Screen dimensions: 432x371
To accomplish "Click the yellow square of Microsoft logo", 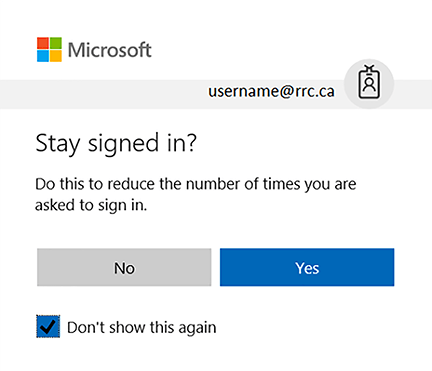I will point(56,56).
